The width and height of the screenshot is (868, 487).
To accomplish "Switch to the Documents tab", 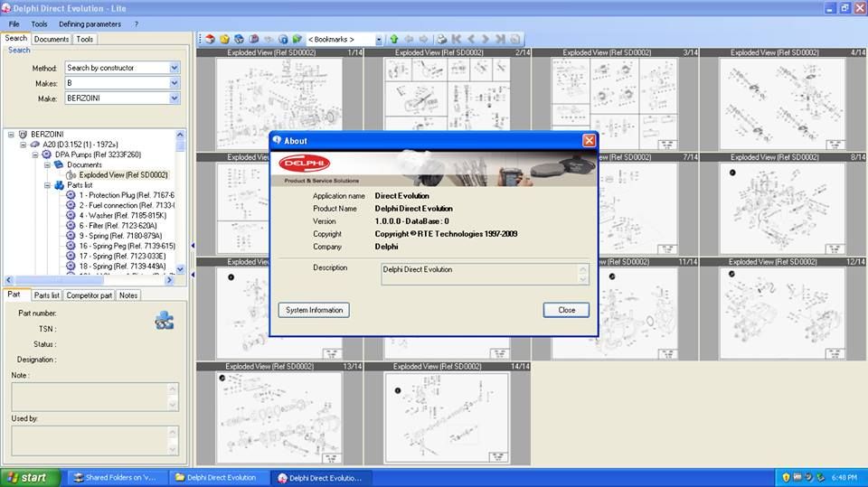I will [52, 39].
